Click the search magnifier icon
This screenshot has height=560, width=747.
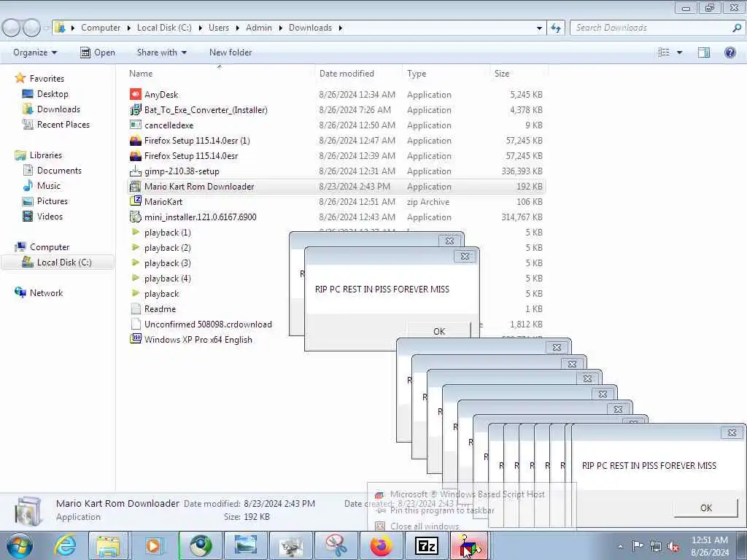[737, 28]
